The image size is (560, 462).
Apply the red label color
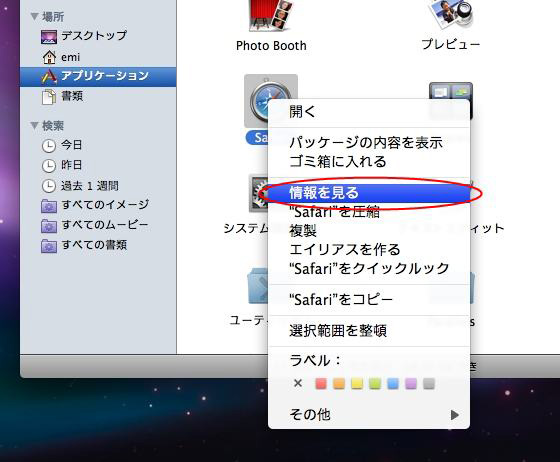[321, 384]
